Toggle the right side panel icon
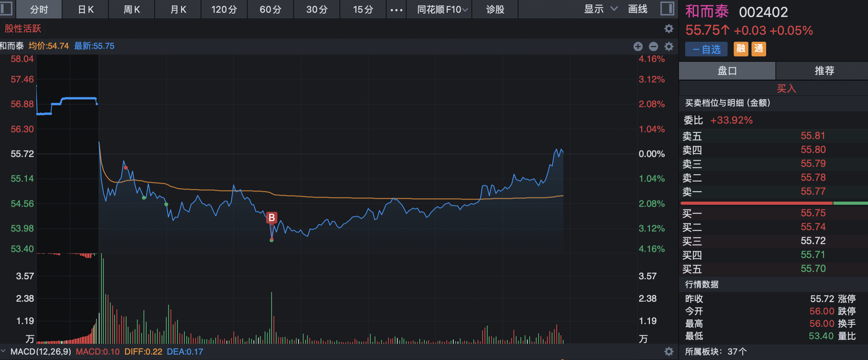Screen dimensions: 868x360 pos(667,8)
